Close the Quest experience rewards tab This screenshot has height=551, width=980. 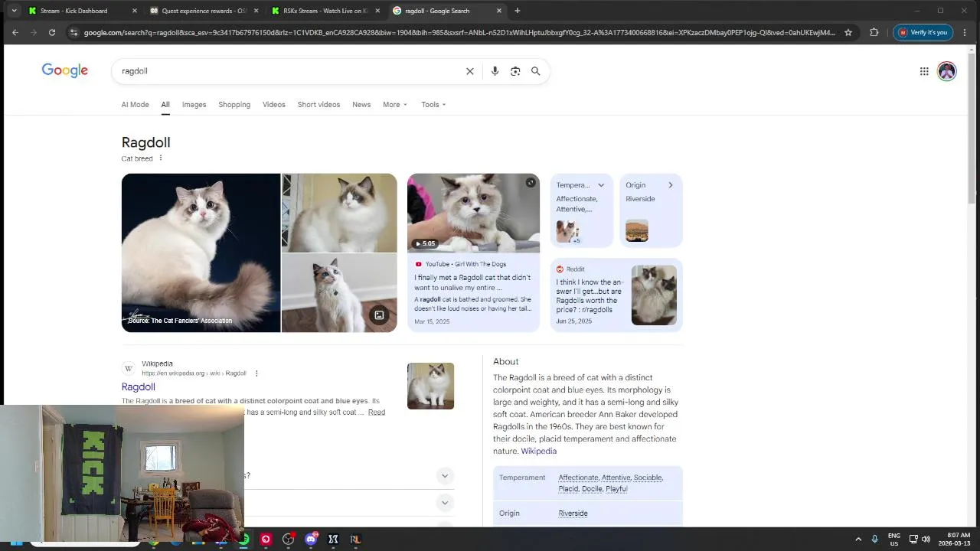pos(256,11)
